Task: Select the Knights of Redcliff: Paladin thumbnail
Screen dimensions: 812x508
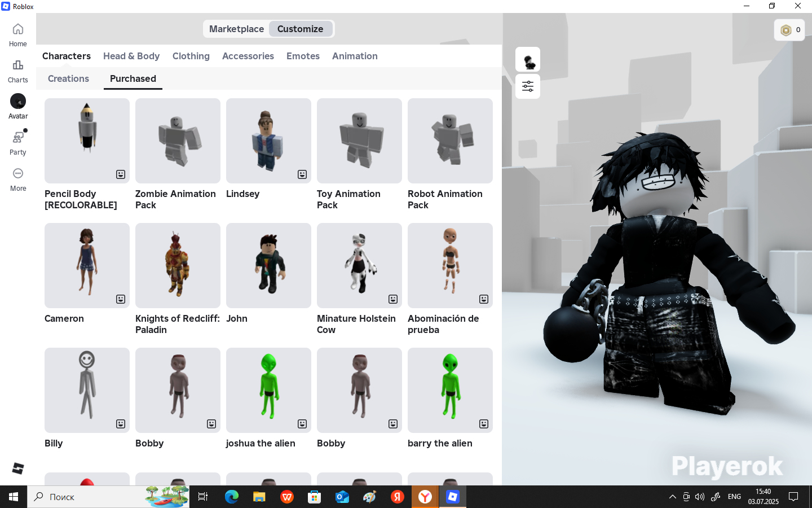Action: click(178, 265)
